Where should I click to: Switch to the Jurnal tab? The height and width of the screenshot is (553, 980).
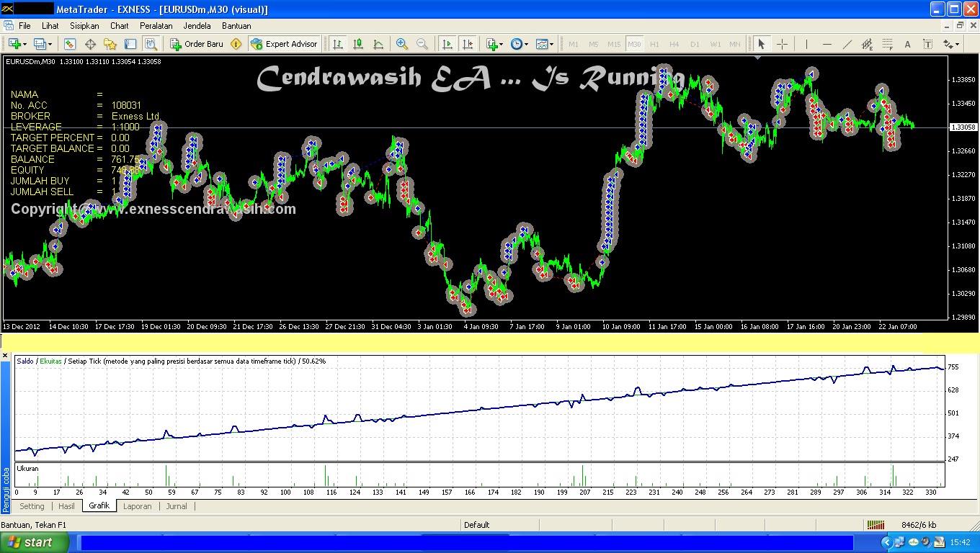coord(177,506)
